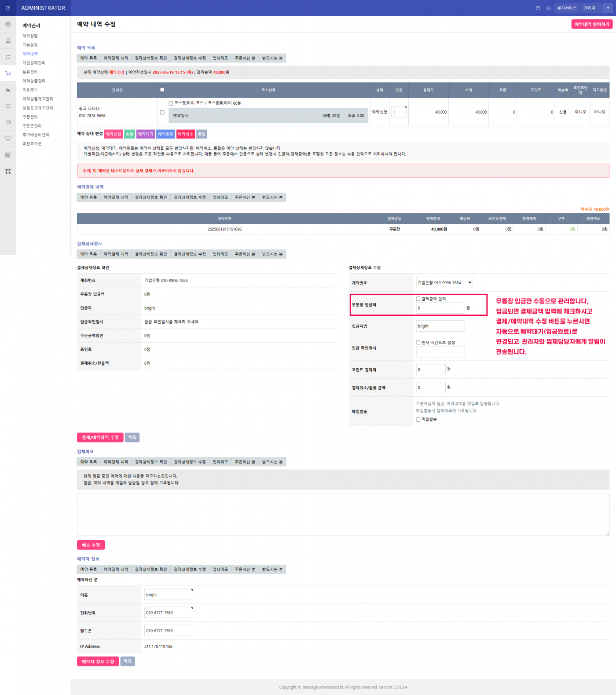The width and height of the screenshot is (616, 695).
Task: Open the 계좌번호 bank account dropdown
Action: [x=444, y=282]
